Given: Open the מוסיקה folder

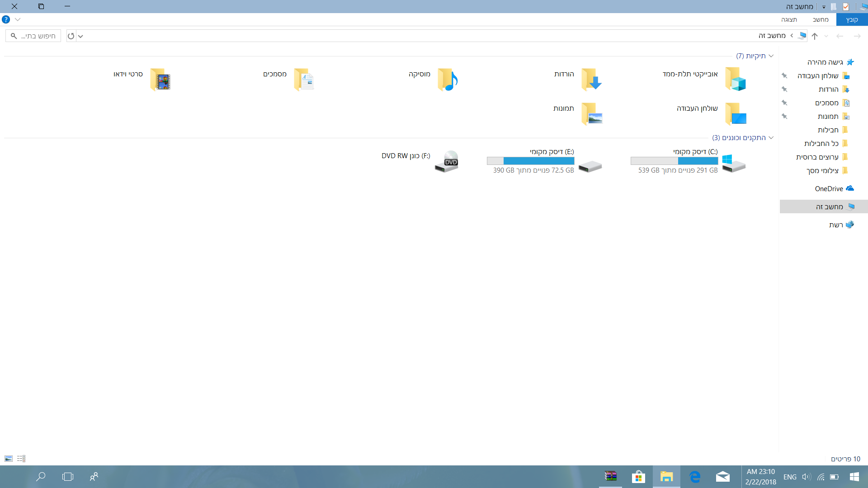Looking at the screenshot, I should (434, 79).
